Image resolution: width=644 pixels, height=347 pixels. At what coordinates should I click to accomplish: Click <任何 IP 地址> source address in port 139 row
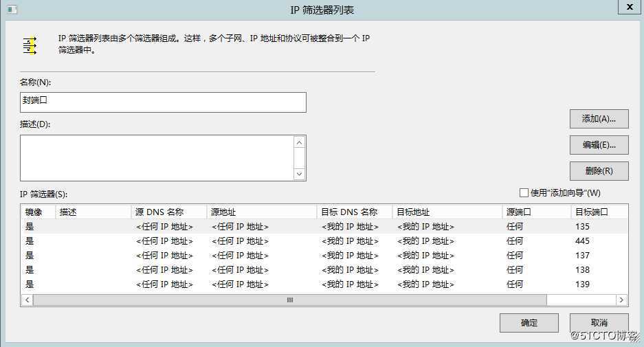click(240, 284)
